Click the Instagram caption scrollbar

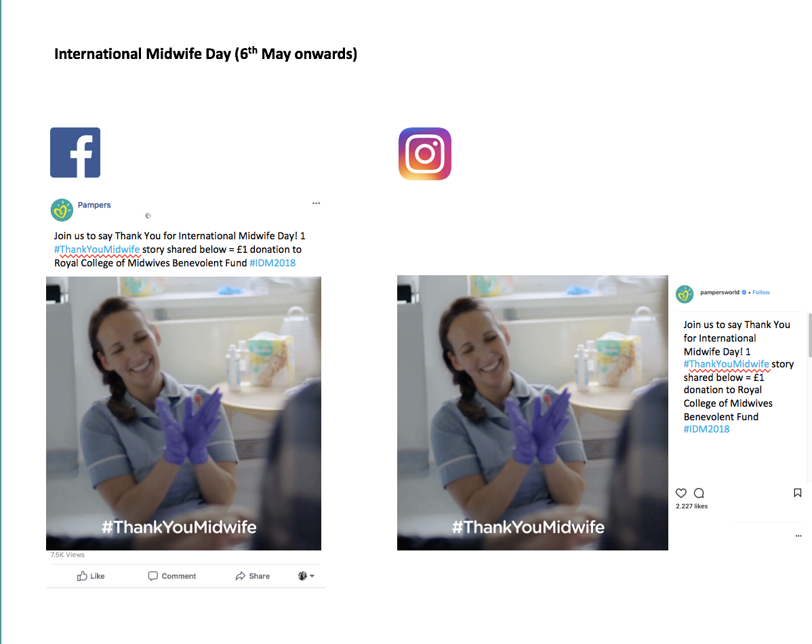coord(810,335)
